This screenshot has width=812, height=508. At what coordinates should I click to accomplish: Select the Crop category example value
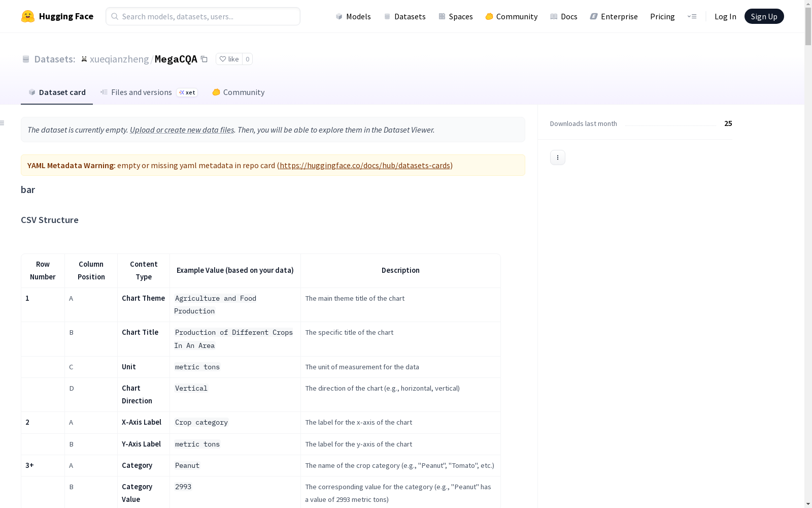201,422
